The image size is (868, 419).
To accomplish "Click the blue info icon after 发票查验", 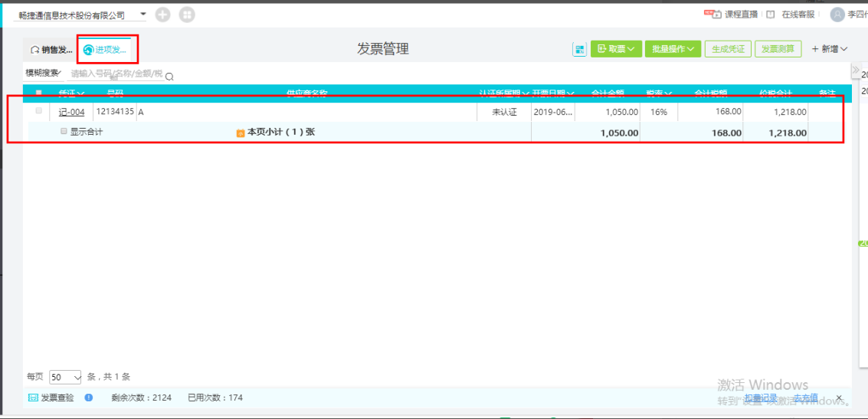I will (x=89, y=398).
